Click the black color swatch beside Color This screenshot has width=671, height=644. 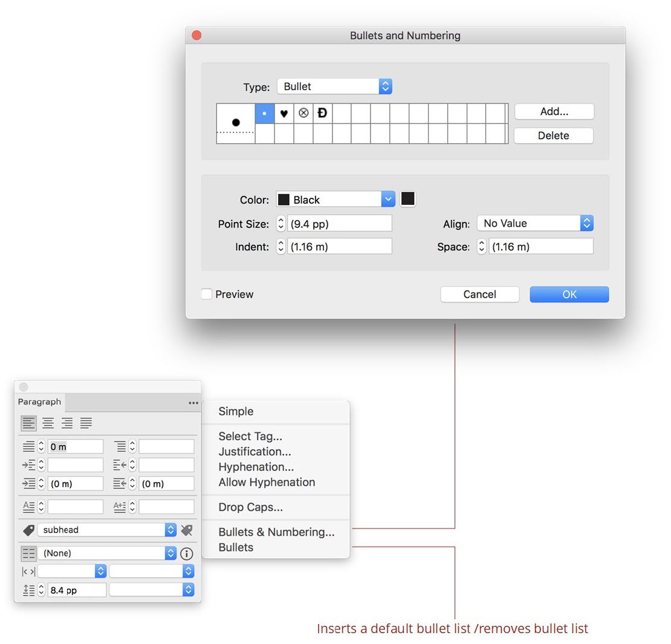[x=408, y=199]
